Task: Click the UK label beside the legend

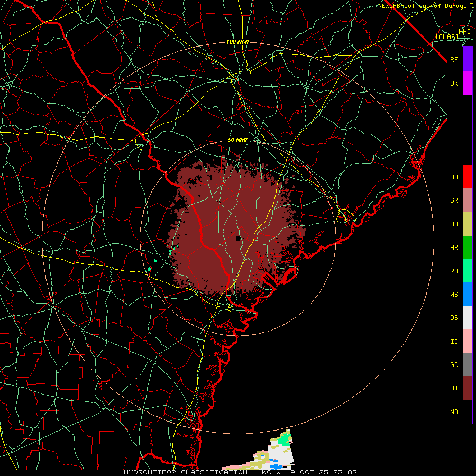Action: coord(454,83)
